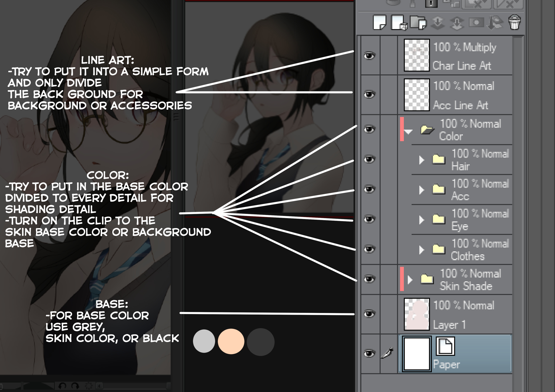The width and height of the screenshot is (555, 392).
Task: Hide the Acc folder with its eye
Action: [369, 189]
